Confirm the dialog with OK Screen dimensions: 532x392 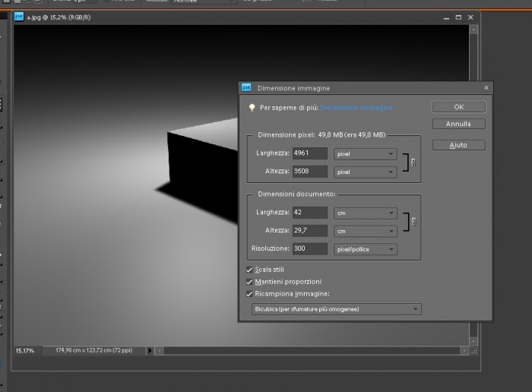[x=459, y=107]
